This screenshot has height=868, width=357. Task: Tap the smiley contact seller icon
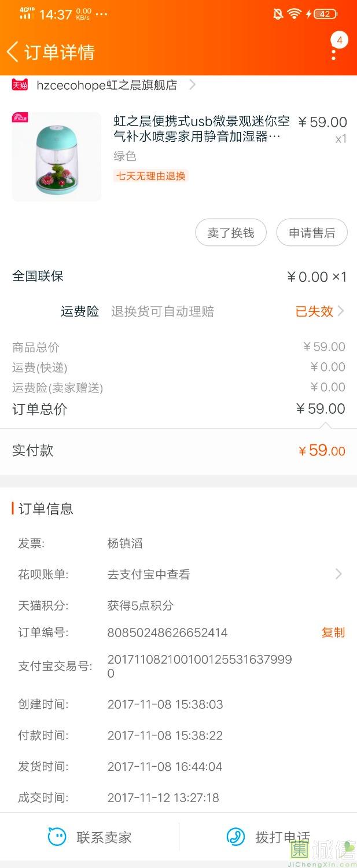click(57, 837)
